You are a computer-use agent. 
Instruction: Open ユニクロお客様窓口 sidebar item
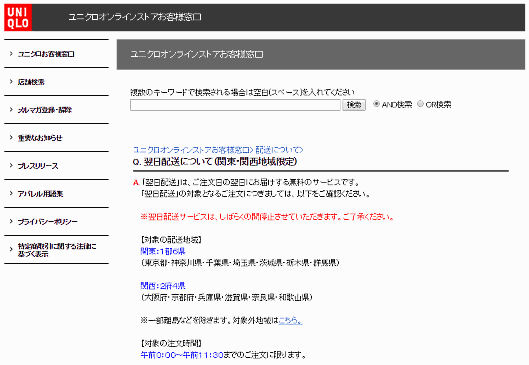point(46,54)
